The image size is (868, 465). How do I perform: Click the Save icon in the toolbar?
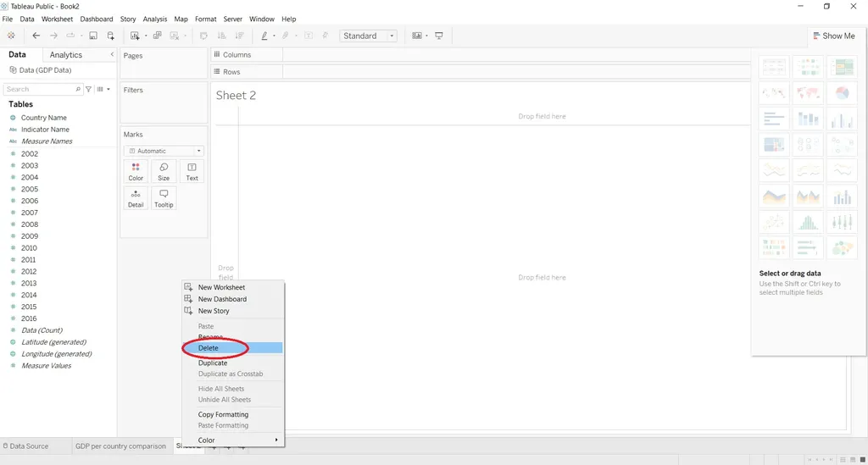[x=93, y=36]
